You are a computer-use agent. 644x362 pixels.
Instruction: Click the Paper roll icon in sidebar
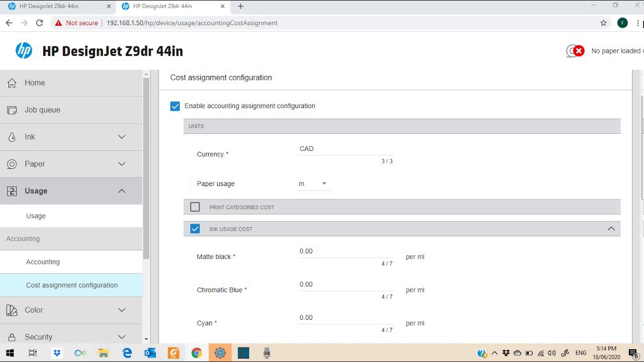(12, 164)
